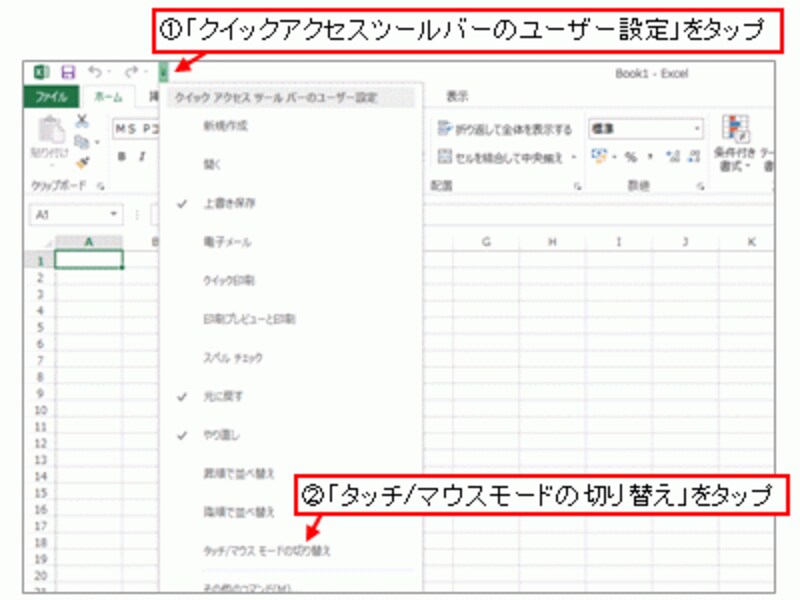This screenshot has width=800, height=600.
Task: Select row 10 header
Action: (40, 410)
